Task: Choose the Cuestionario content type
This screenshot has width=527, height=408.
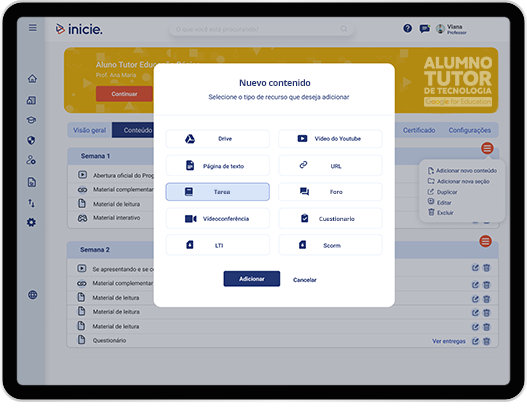Action: pyautogui.click(x=330, y=219)
